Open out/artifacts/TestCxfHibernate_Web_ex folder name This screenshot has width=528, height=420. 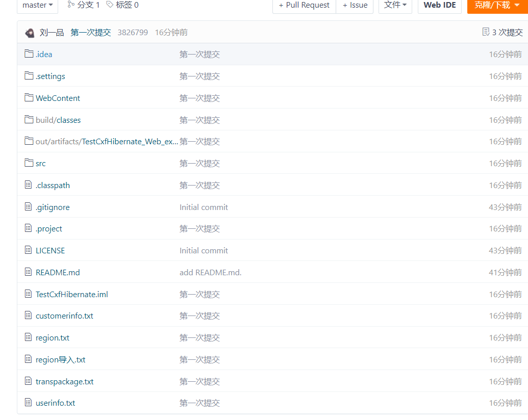tap(107, 142)
